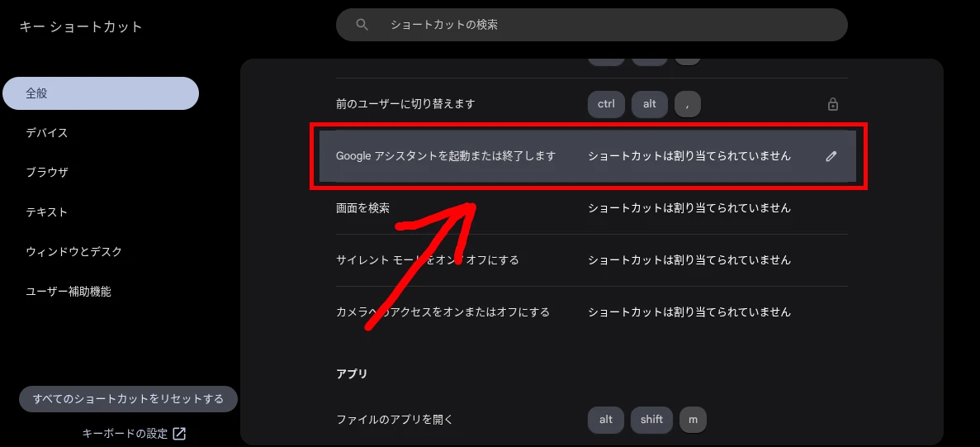Click the m key chip
Viewport: 980px width, 447px height.
[x=693, y=420]
